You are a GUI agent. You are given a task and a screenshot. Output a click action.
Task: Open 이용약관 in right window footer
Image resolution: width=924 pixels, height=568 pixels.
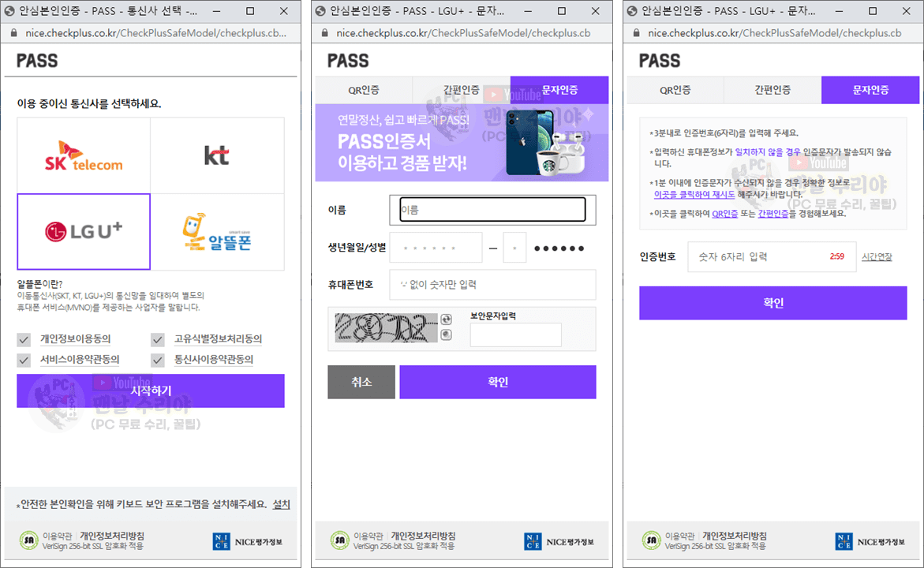click(x=680, y=536)
